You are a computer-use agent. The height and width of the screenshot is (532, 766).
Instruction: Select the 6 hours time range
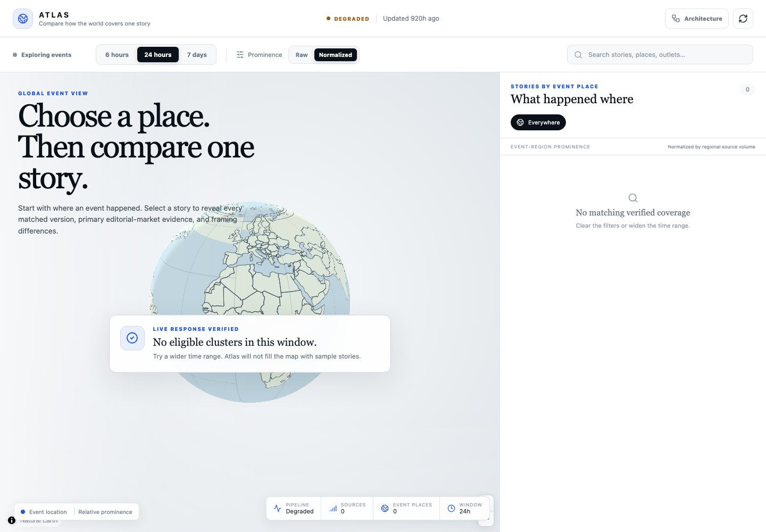pos(117,55)
